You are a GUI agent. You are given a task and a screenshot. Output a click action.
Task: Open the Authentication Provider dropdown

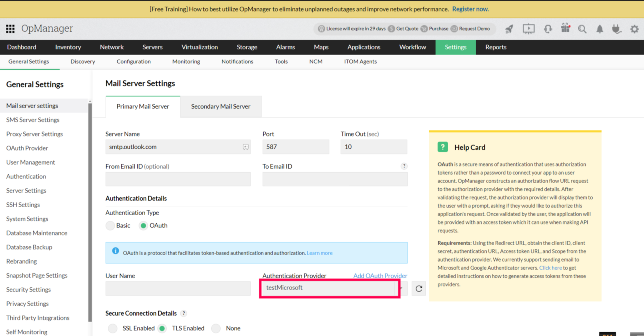click(335, 288)
